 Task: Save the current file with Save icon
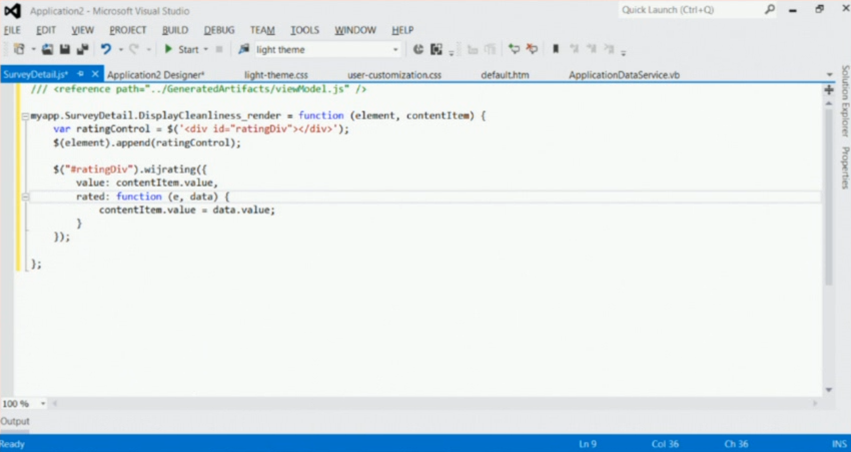tap(65, 49)
